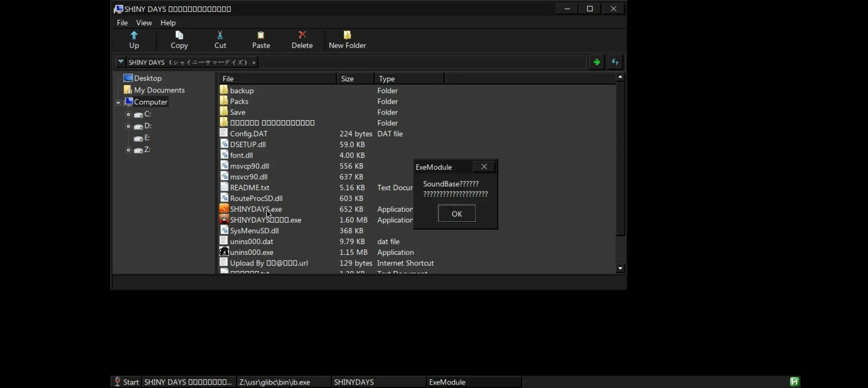The image size is (868, 388).
Task: Open the File menu
Action: tap(122, 23)
